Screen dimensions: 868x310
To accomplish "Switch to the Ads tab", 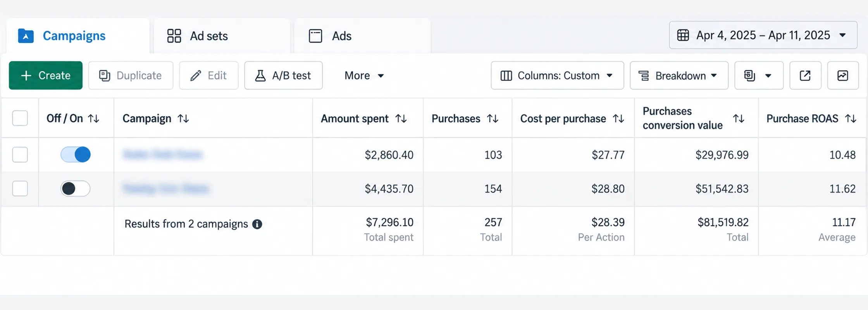I will click(x=362, y=36).
